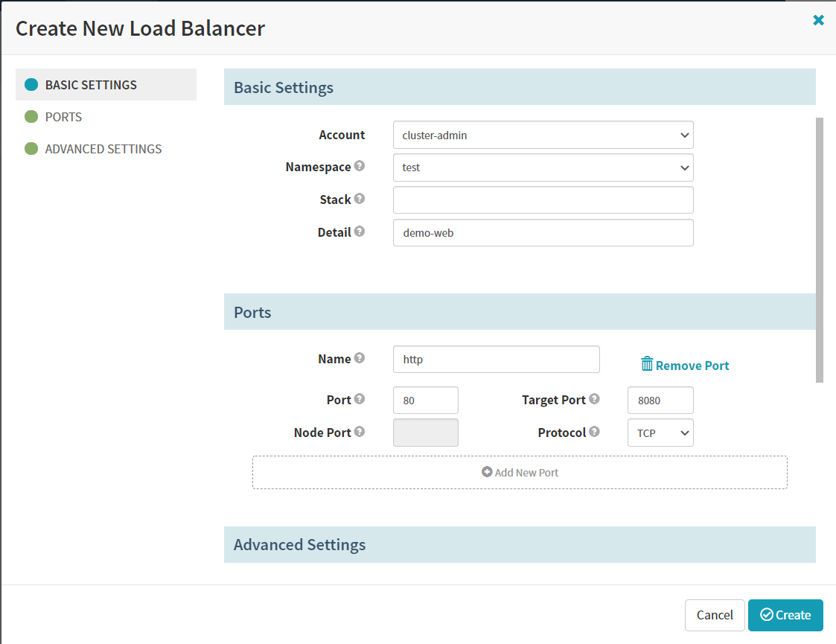Click the Basic Settings section header

click(x=520, y=87)
